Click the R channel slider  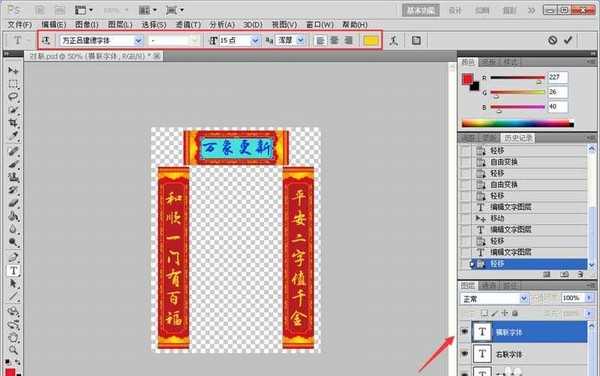tap(517, 79)
